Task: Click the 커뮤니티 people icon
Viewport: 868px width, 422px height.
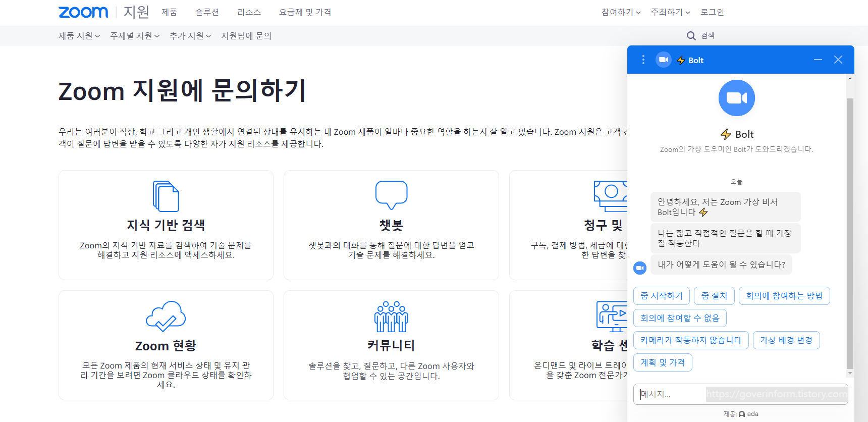Action: pos(391,316)
